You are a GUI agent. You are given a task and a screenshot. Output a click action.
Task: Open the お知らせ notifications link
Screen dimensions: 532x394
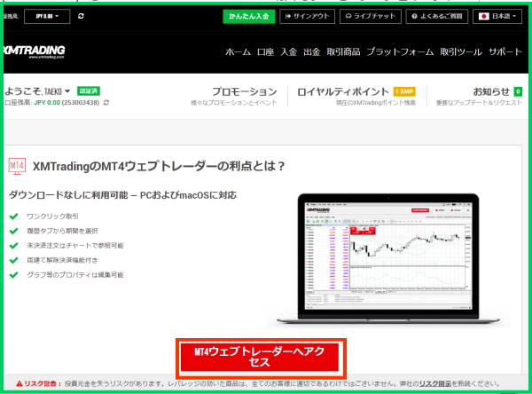click(491, 91)
